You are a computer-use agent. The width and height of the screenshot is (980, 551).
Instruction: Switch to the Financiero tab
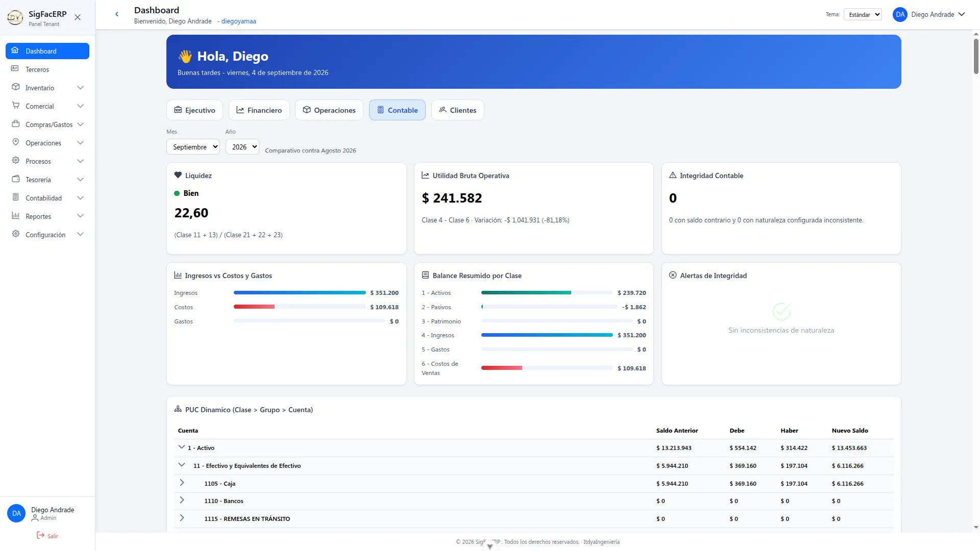259,110
